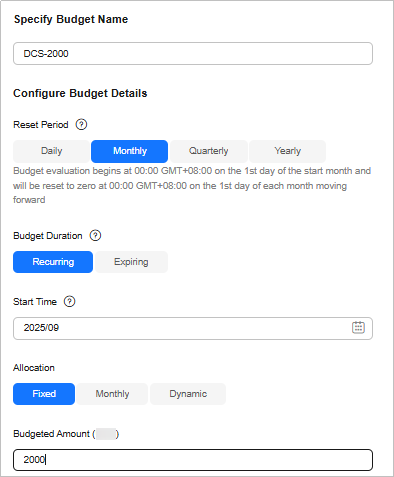Select Recurring budget duration

(x=53, y=262)
